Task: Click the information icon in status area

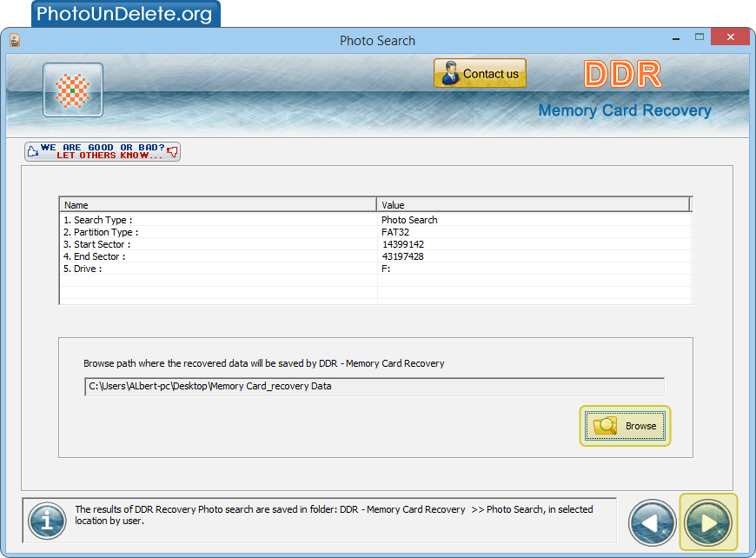Action: coord(47,521)
